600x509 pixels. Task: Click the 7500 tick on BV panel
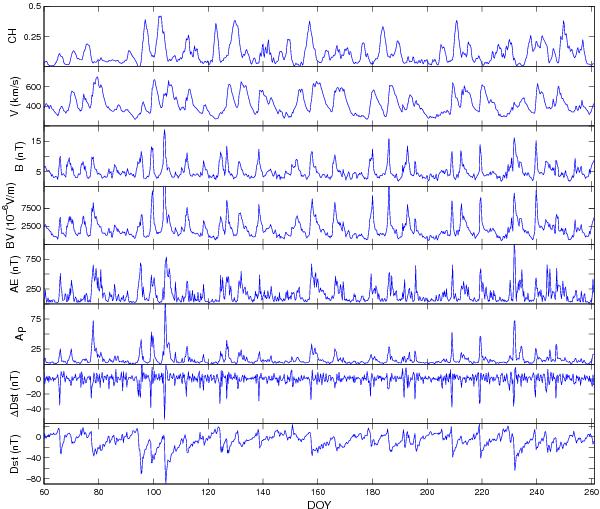pos(30,207)
